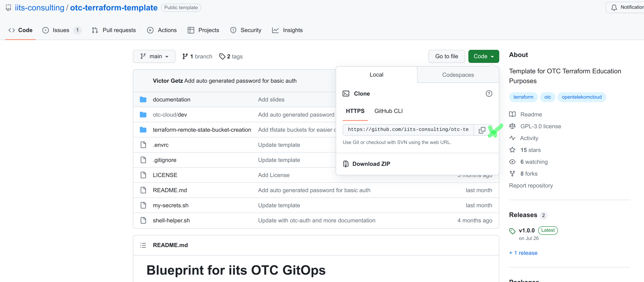Click the v1.0.0 release tag icon
644x282 pixels.
512,231
